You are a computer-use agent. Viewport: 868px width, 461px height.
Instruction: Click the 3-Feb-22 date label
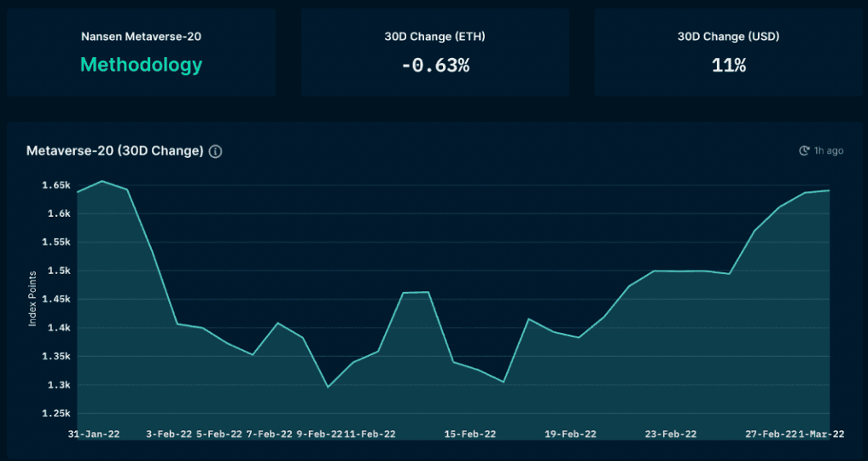click(169, 435)
